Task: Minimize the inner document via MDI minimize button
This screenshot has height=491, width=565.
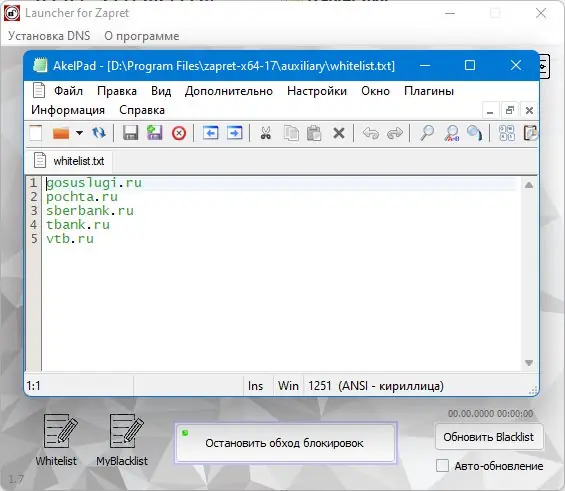Action: (490, 110)
